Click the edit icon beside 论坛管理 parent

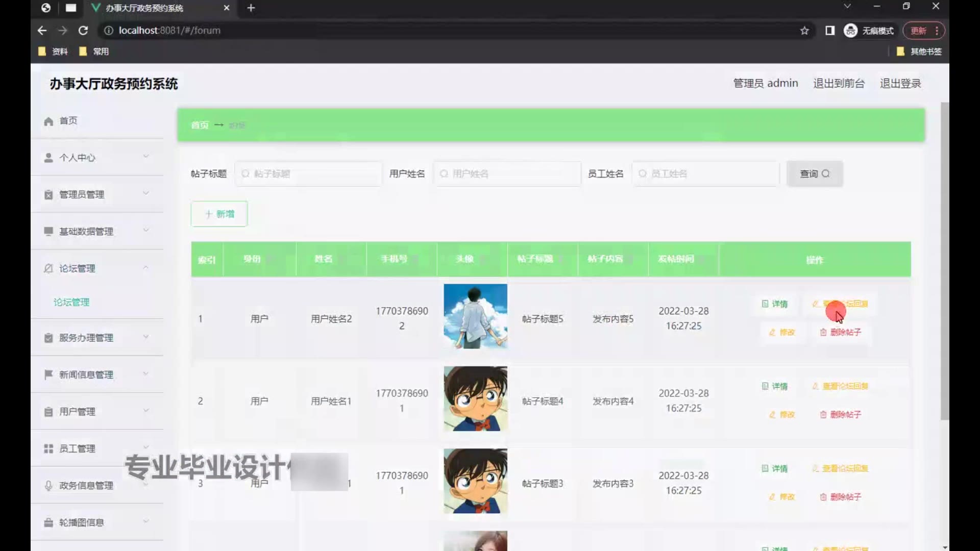coord(48,268)
